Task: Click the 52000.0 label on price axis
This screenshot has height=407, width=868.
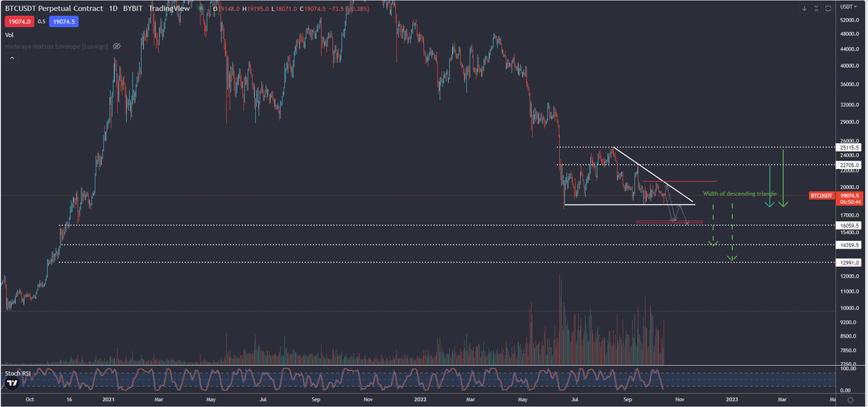Action: [x=849, y=20]
